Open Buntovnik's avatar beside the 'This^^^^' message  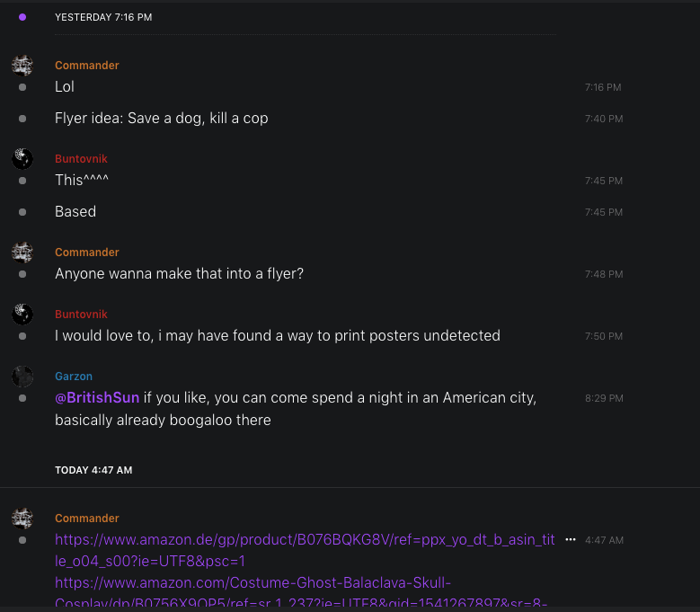coord(22,159)
